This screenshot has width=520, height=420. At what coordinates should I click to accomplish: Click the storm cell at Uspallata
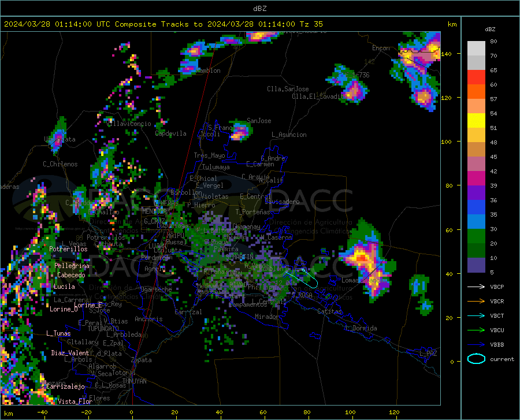pyautogui.click(x=59, y=137)
